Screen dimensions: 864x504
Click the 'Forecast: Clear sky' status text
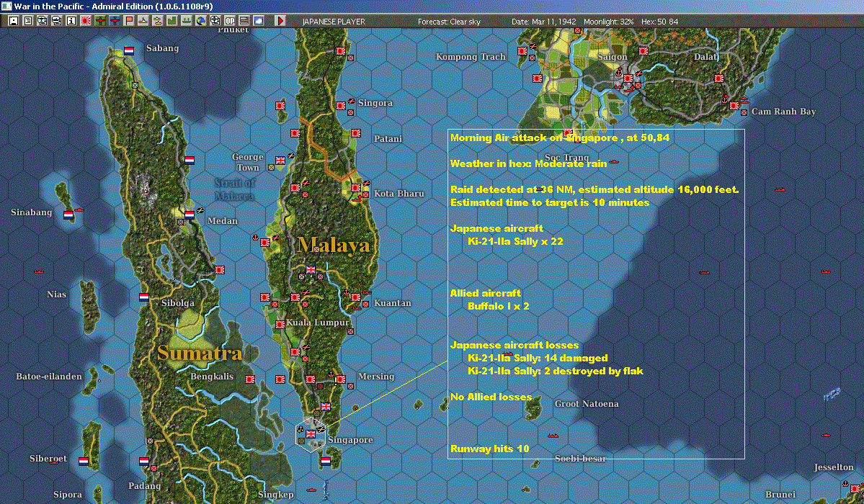coord(449,22)
